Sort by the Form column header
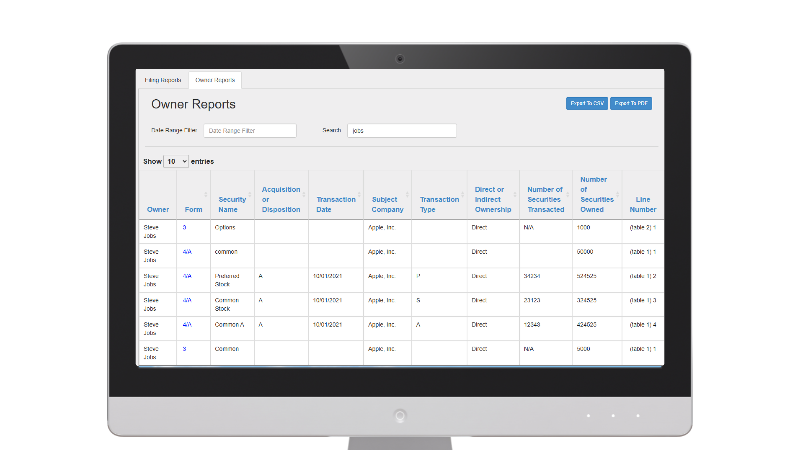The width and height of the screenshot is (800, 450). click(x=193, y=210)
